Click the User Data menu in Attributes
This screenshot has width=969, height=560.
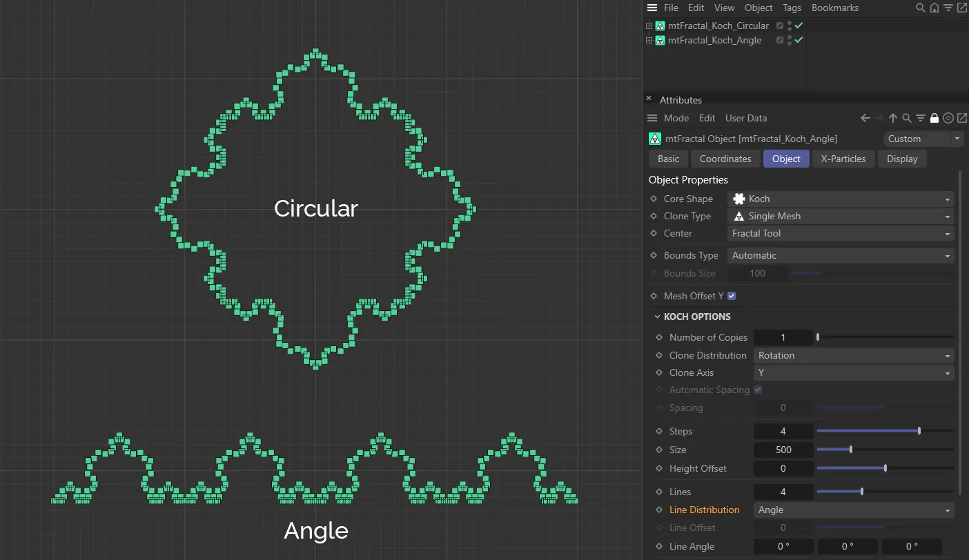point(745,118)
